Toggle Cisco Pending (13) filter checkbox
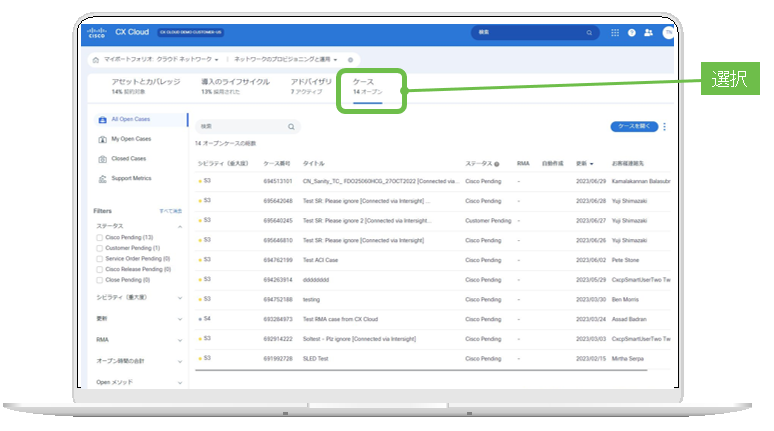The height and width of the screenshot is (431, 774). point(100,237)
